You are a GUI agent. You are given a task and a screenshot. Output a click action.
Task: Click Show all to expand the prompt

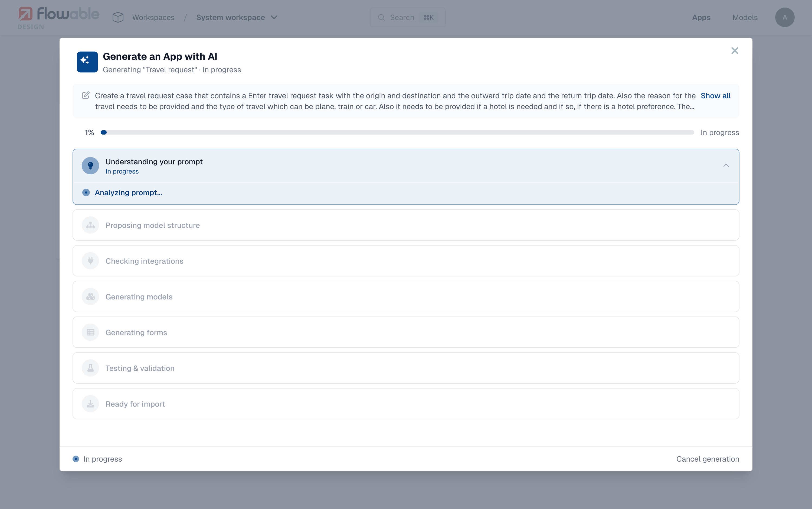coord(715,96)
